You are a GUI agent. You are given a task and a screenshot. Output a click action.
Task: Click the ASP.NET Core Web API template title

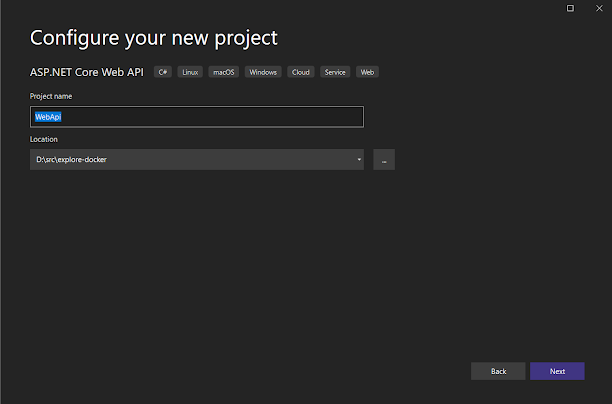[87, 72]
